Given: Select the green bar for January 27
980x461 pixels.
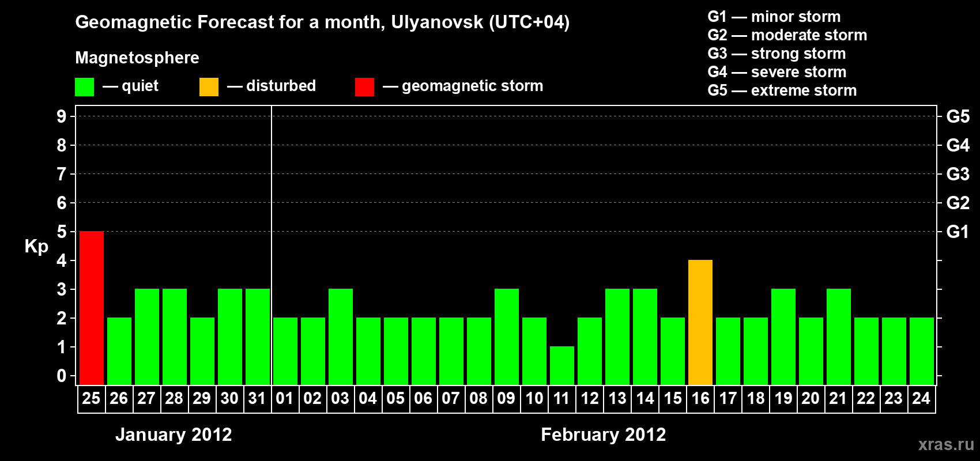Looking at the screenshot, I should [x=147, y=337].
